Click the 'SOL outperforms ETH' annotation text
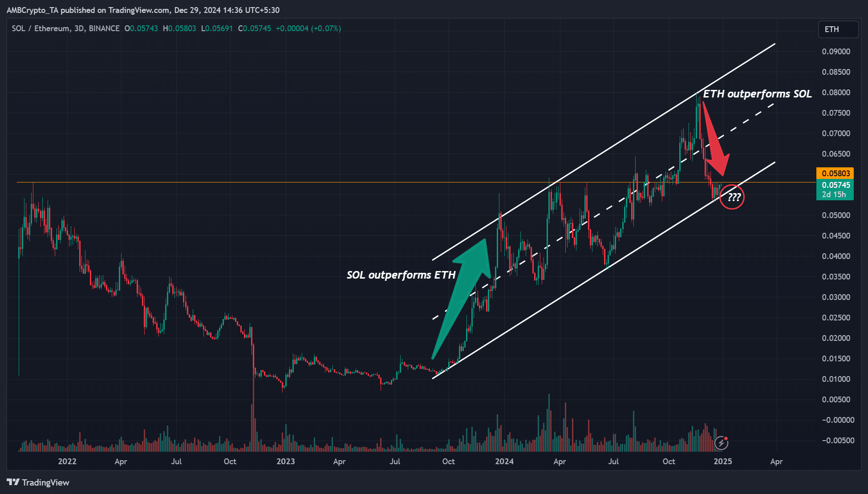This screenshot has height=494, width=868. (x=401, y=275)
